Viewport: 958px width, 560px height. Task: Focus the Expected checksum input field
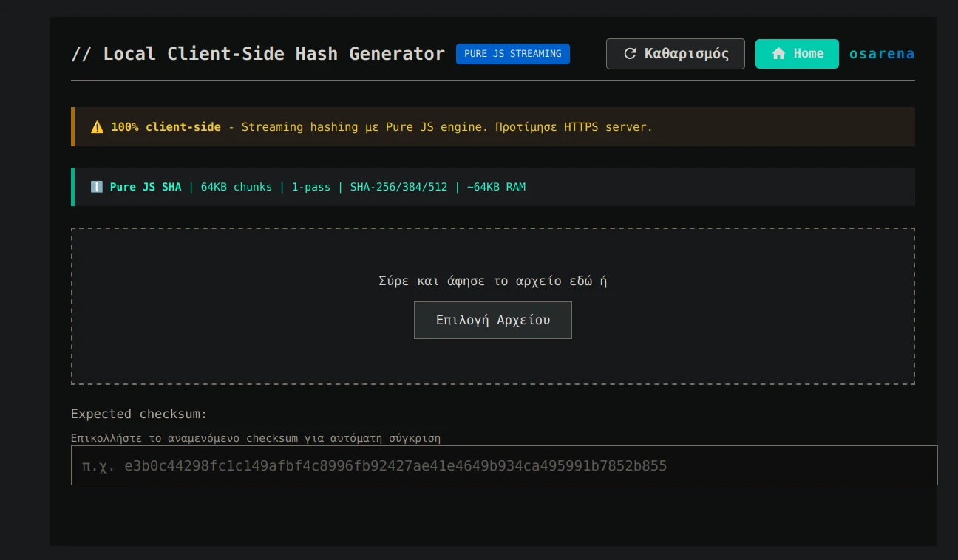pos(504,465)
